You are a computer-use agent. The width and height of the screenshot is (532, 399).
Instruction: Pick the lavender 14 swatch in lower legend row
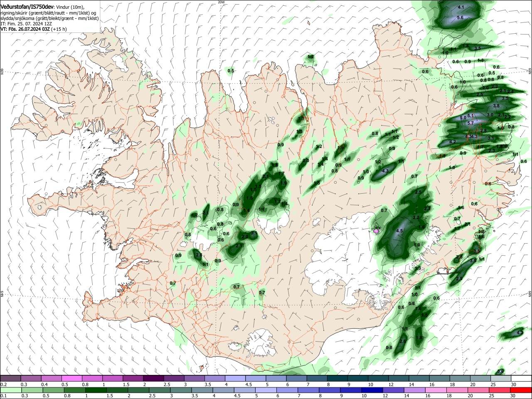click(414, 390)
